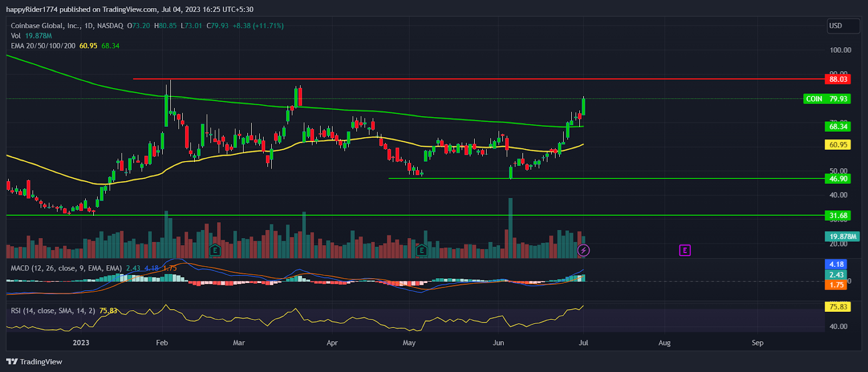Screen dimensions: 868x372
Task: Click the first green earnings E marker near March
Action: [x=215, y=250]
